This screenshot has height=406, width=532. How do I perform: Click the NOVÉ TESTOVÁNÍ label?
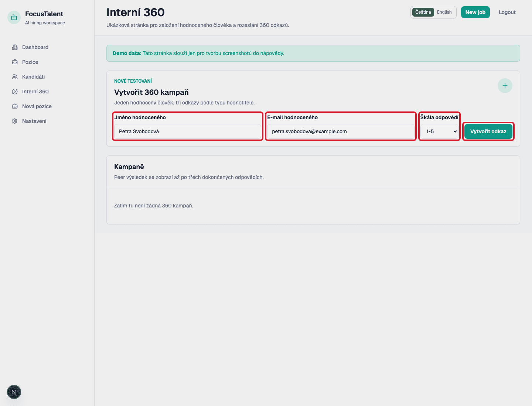[x=133, y=81]
